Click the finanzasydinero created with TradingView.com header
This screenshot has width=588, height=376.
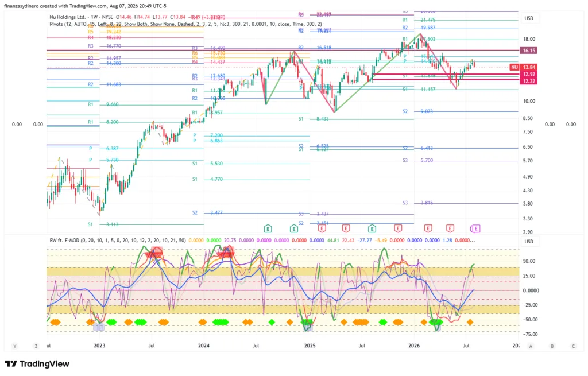coord(85,6)
